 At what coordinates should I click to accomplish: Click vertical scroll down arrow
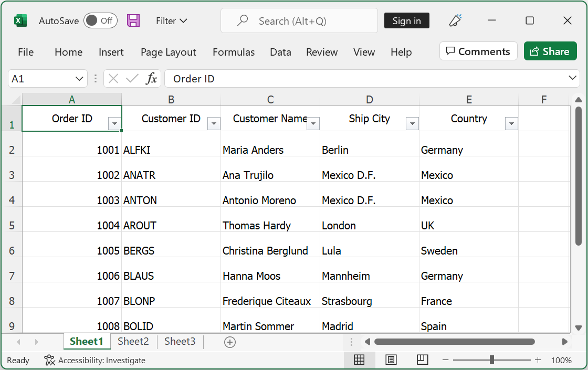tap(579, 328)
